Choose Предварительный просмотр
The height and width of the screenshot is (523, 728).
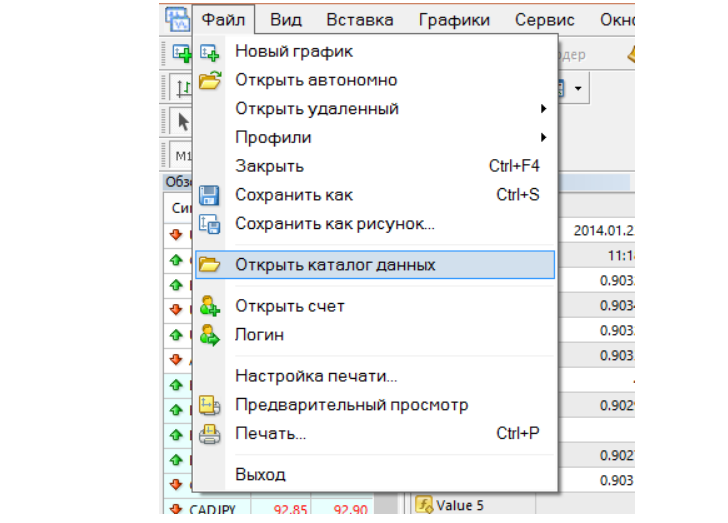pos(375,405)
